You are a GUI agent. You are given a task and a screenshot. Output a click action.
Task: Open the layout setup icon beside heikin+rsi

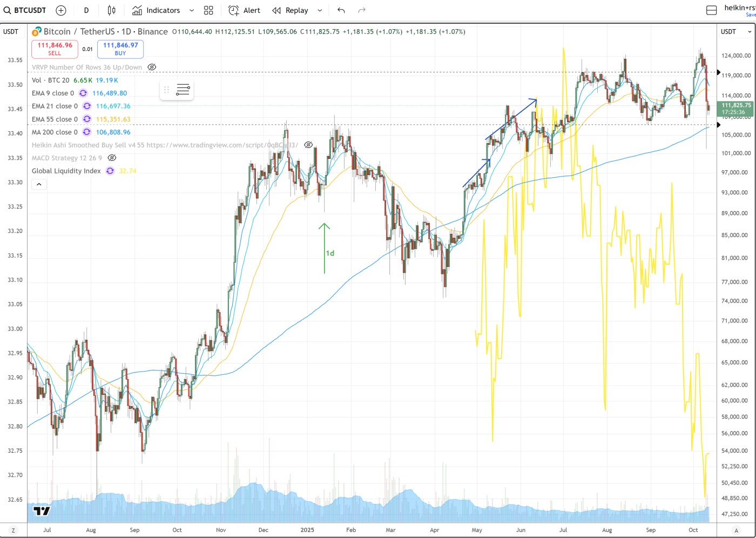tap(711, 10)
